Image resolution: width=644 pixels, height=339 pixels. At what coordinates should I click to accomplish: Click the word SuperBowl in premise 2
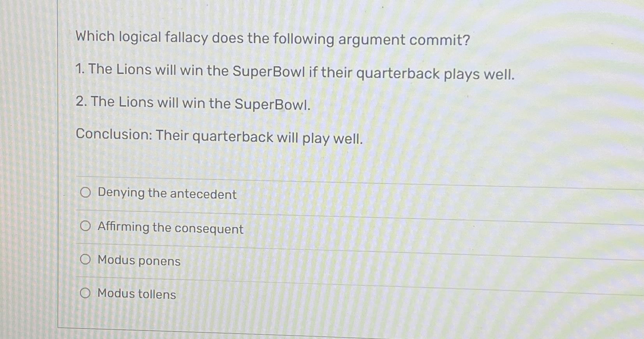coord(272,104)
